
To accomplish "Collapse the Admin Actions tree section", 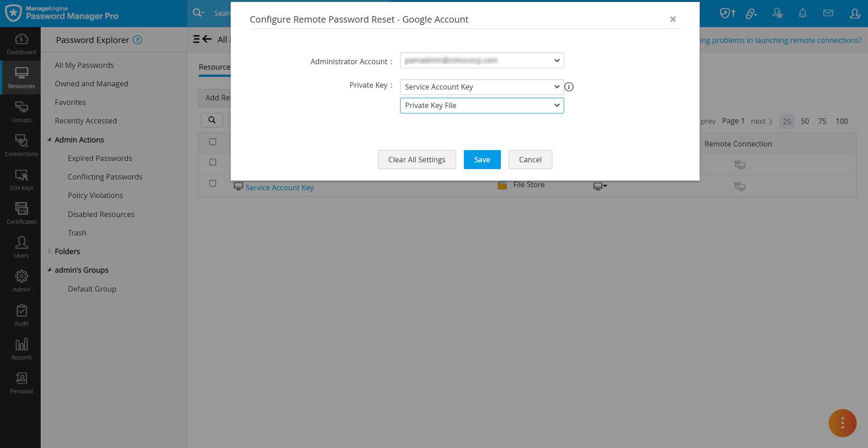I will 50,140.
